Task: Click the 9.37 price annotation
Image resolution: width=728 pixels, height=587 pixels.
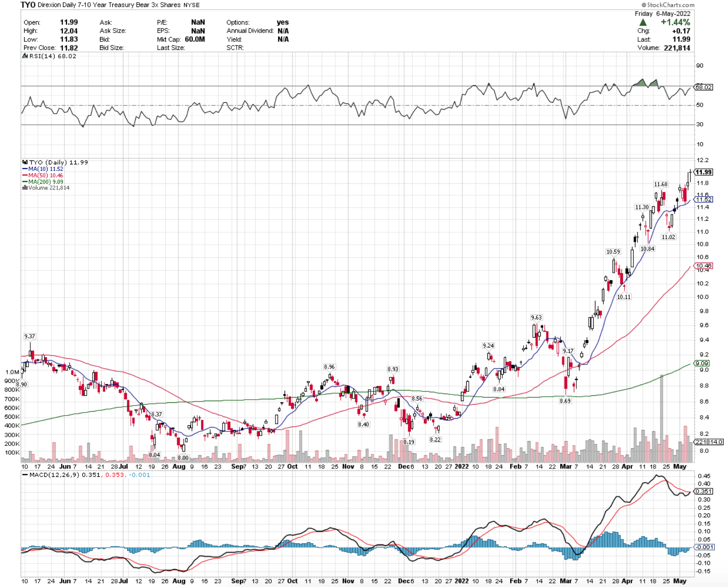Action: [x=30, y=336]
